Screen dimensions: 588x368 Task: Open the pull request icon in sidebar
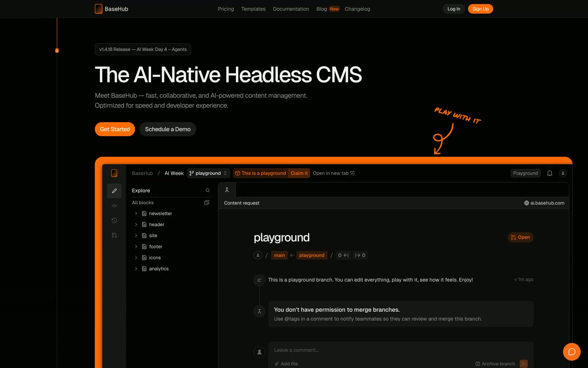pyautogui.click(x=114, y=235)
